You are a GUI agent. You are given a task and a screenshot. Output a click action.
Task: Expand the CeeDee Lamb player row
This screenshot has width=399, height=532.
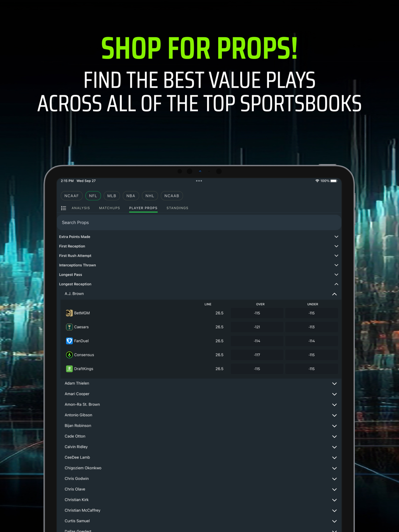click(201, 458)
